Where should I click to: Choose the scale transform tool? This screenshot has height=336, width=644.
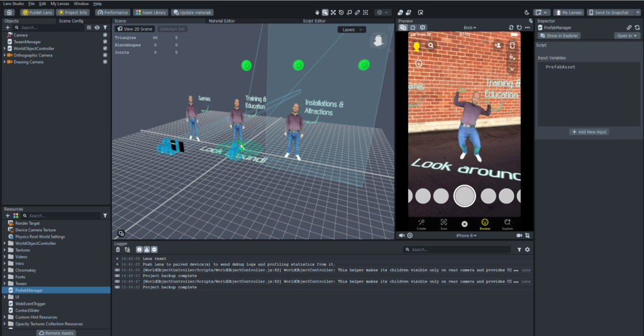(350, 13)
